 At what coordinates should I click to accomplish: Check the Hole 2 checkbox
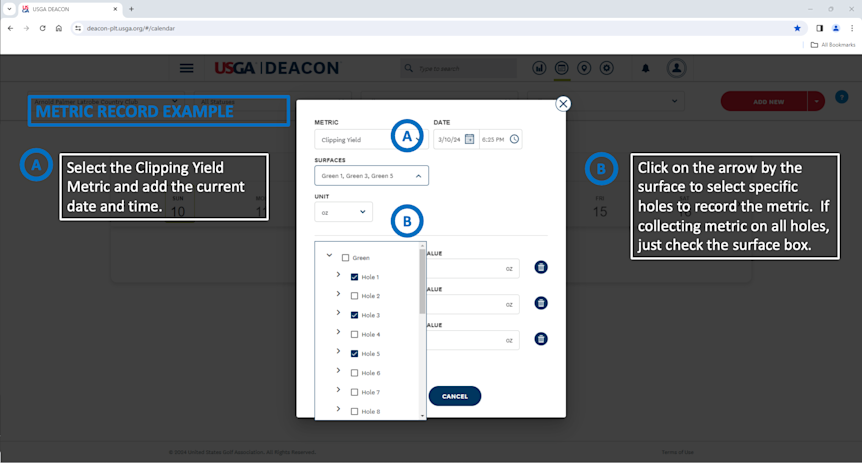click(x=354, y=296)
